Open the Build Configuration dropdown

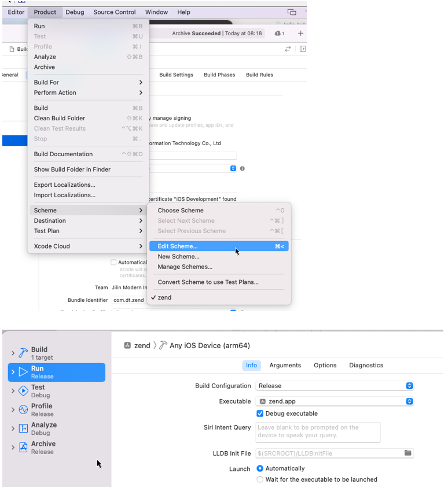click(x=334, y=386)
